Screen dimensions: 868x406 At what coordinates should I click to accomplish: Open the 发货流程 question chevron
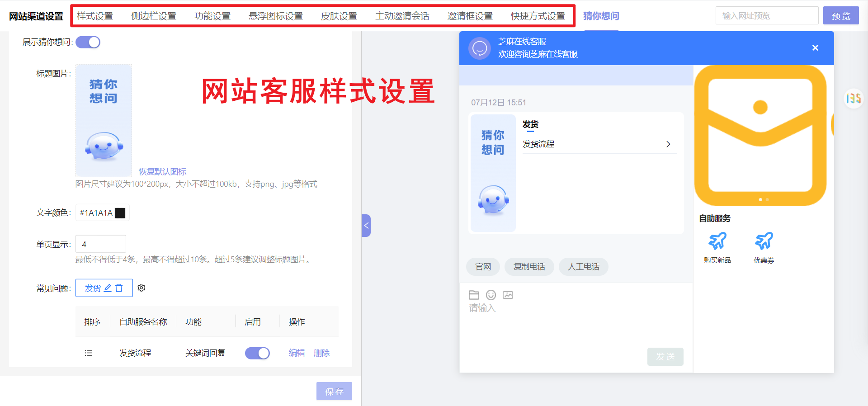(x=668, y=144)
